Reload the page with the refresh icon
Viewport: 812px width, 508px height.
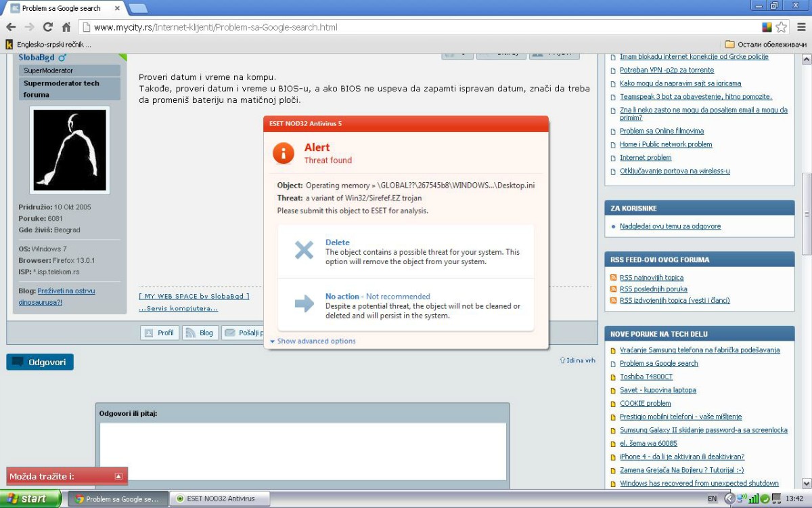pos(47,27)
